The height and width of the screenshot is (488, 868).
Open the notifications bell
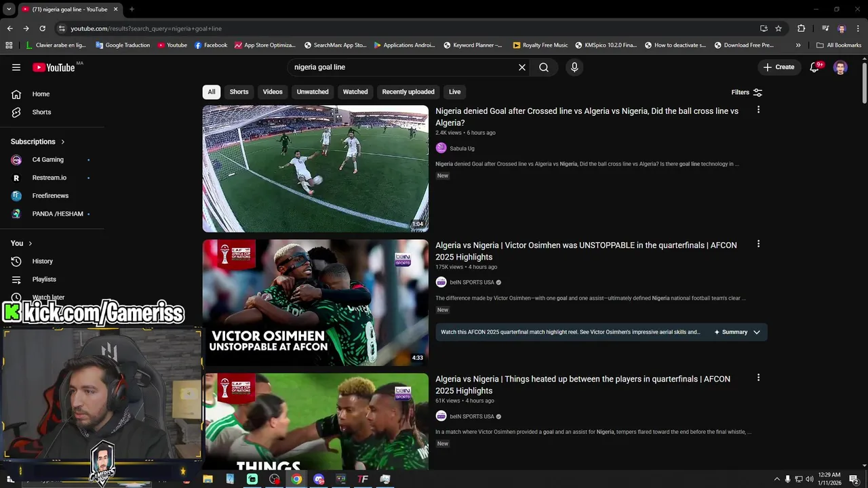tap(815, 67)
